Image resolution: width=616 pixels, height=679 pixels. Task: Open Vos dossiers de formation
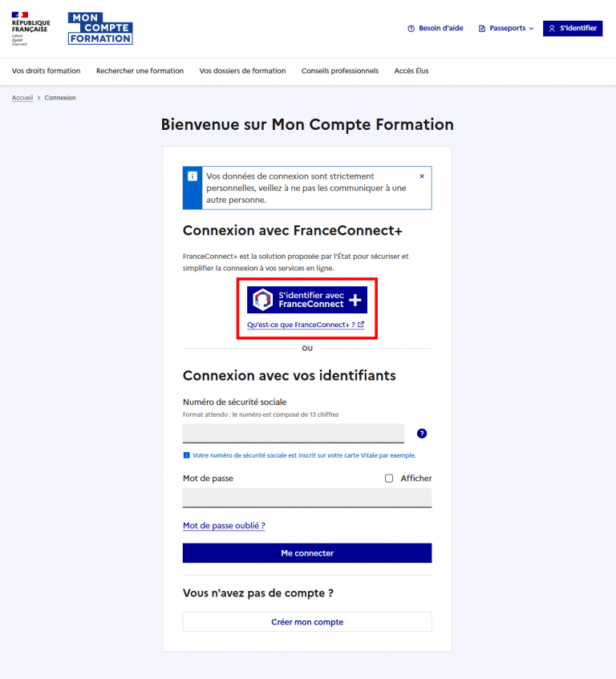[242, 71]
